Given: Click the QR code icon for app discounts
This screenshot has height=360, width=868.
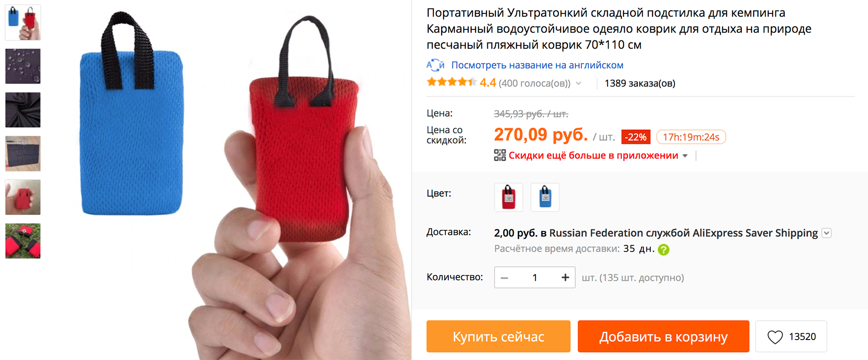Looking at the screenshot, I should point(500,155).
